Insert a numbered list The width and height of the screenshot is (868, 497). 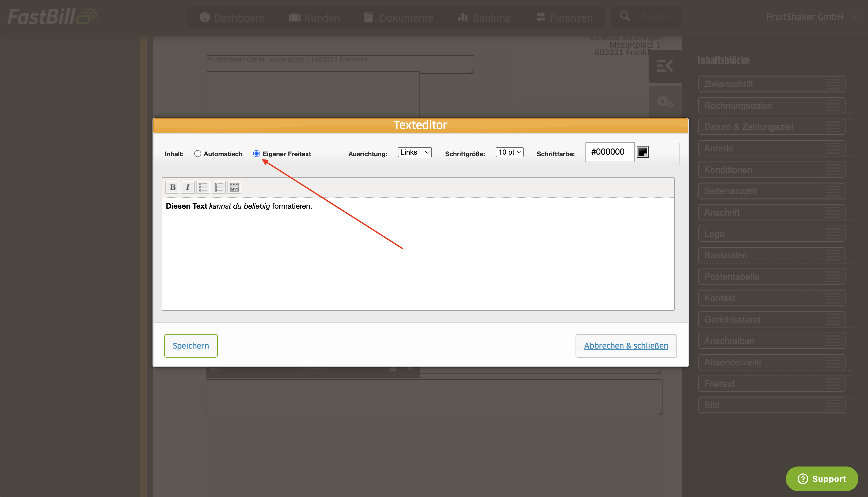(x=219, y=187)
